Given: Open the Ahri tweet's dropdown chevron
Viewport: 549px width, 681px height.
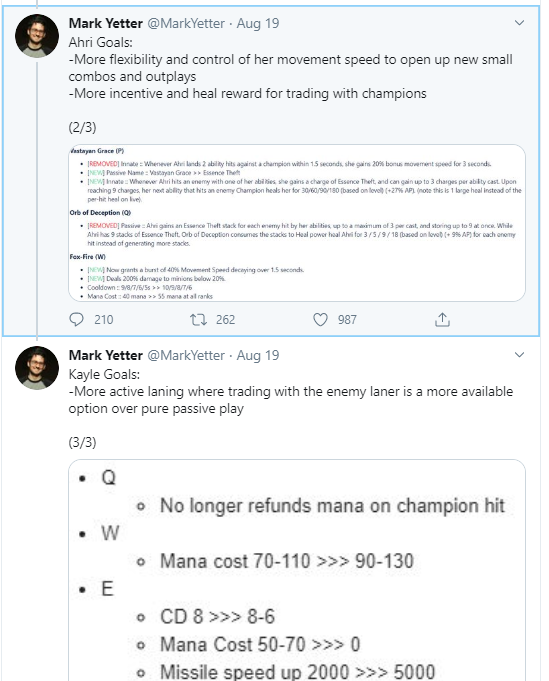Looking at the screenshot, I should tap(519, 23).
